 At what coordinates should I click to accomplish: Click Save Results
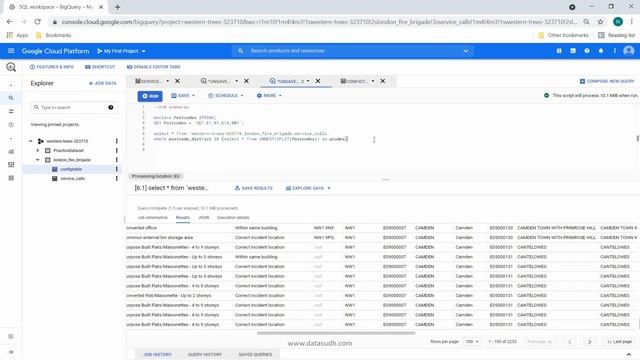(253, 188)
